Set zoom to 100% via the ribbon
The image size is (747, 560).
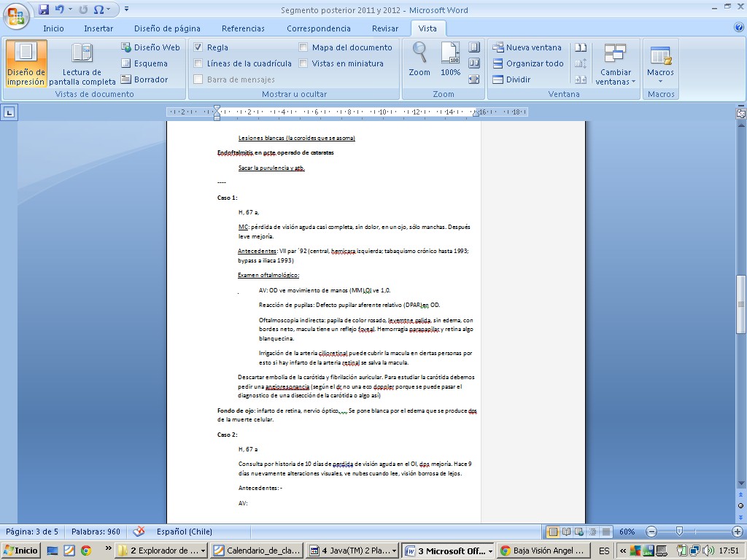(450, 59)
